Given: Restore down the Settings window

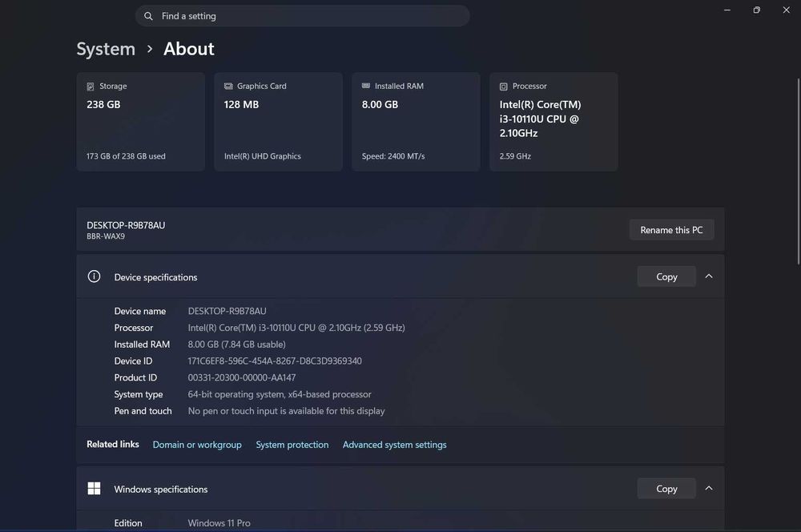Looking at the screenshot, I should [757, 10].
